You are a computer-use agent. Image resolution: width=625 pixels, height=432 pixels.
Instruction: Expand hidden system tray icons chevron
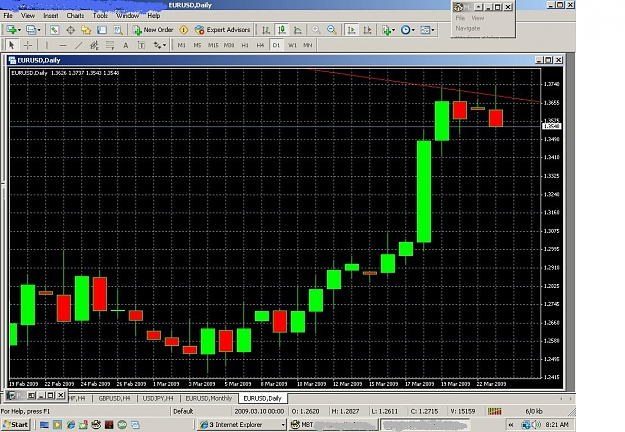click(x=511, y=425)
